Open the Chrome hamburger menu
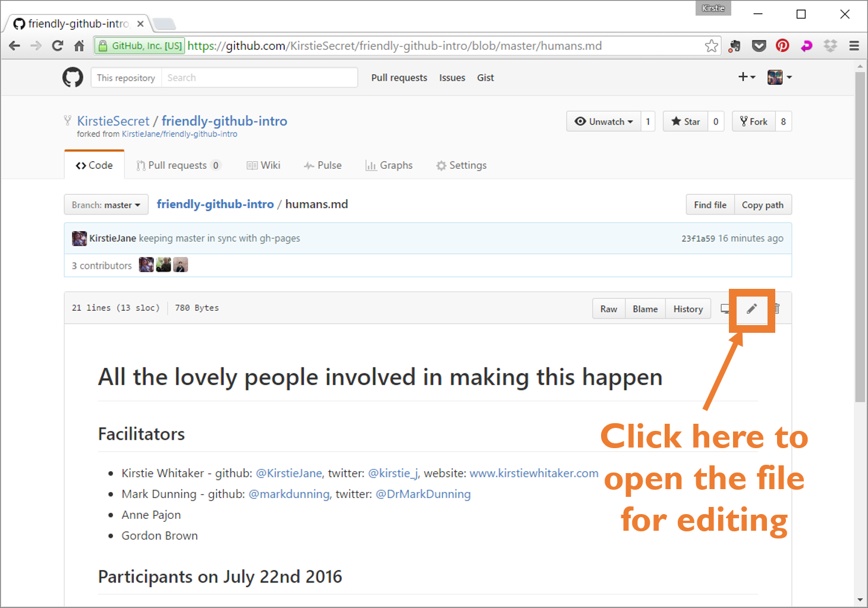 [854, 46]
